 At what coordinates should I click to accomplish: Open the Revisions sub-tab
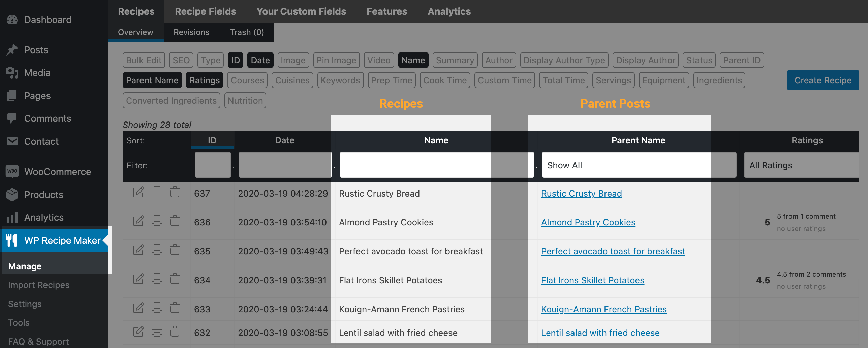191,32
